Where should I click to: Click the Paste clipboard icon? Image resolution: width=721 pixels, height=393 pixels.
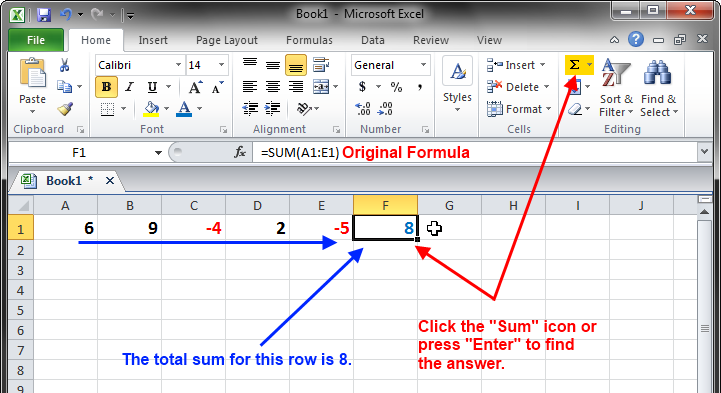click(x=32, y=74)
